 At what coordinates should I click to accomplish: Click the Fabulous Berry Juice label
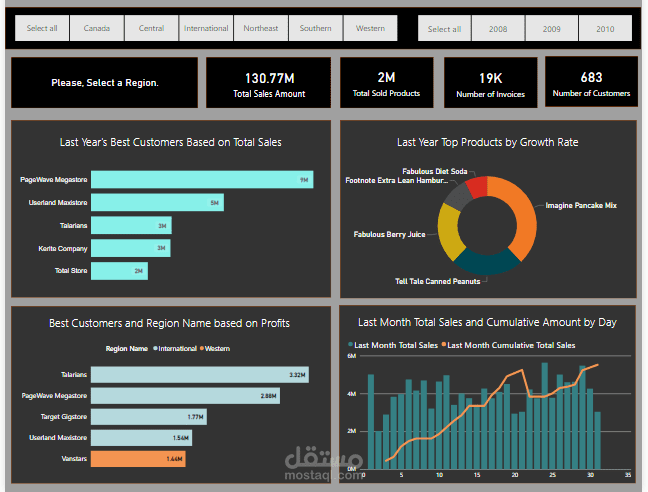[x=389, y=234]
